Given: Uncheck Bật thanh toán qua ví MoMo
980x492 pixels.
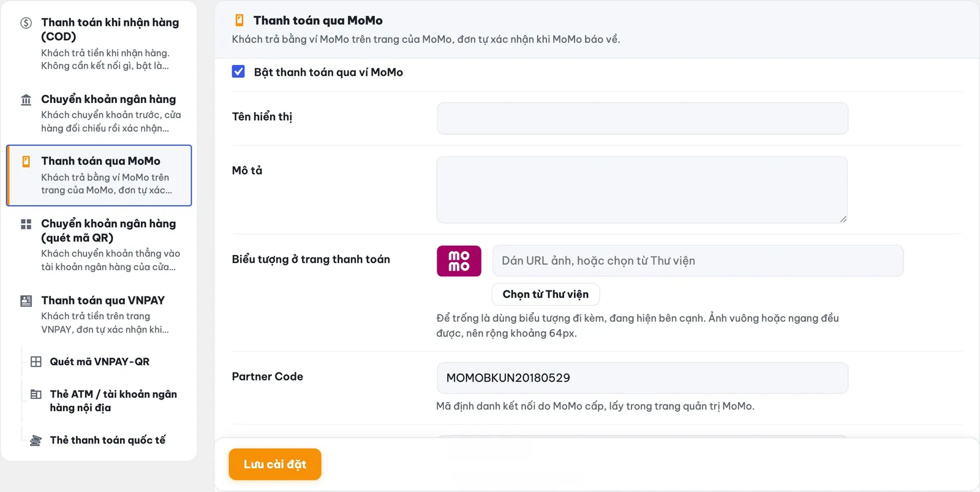Looking at the screenshot, I should pos(238,72).
